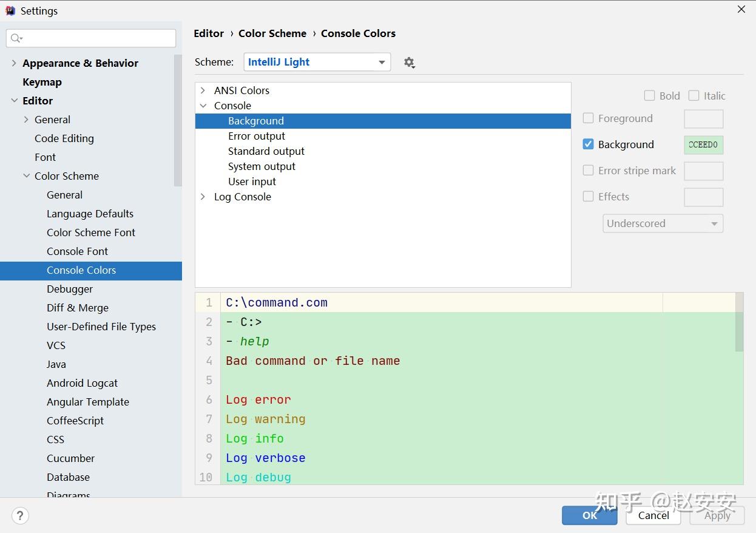Click 'Log warning' in the preview
This screenshot has height=533, width=756.
[x=266, y=419]
